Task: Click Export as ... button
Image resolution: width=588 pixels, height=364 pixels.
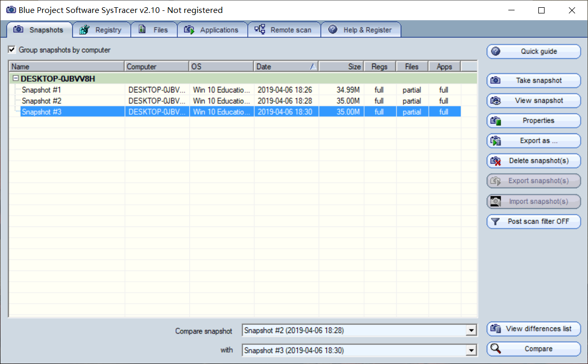Action: pyautogui.click(x=534, y=141)
